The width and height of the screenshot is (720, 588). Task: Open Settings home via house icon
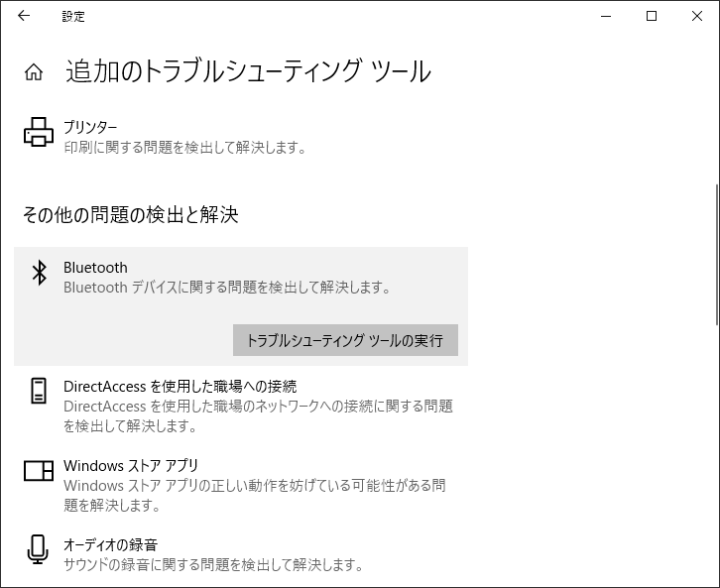pyautogui.click(x=34, y=72)
